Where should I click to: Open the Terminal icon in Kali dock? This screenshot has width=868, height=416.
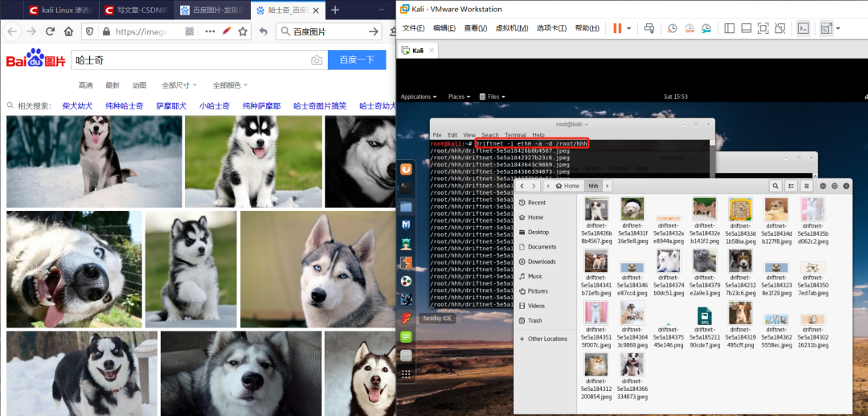point(406,188)
